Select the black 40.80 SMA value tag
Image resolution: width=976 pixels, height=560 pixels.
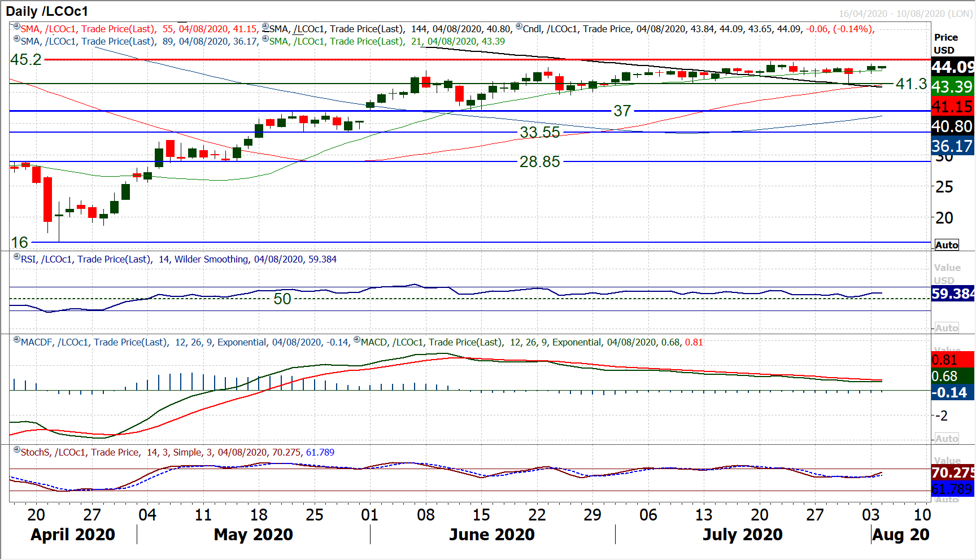pyautogui.click(x=953, y=126)
